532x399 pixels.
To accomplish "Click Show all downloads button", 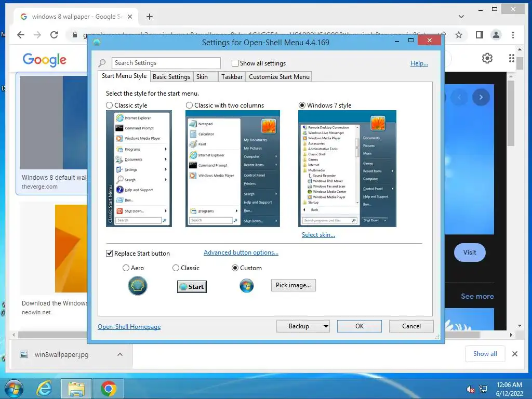I will (x=485, y=354).
